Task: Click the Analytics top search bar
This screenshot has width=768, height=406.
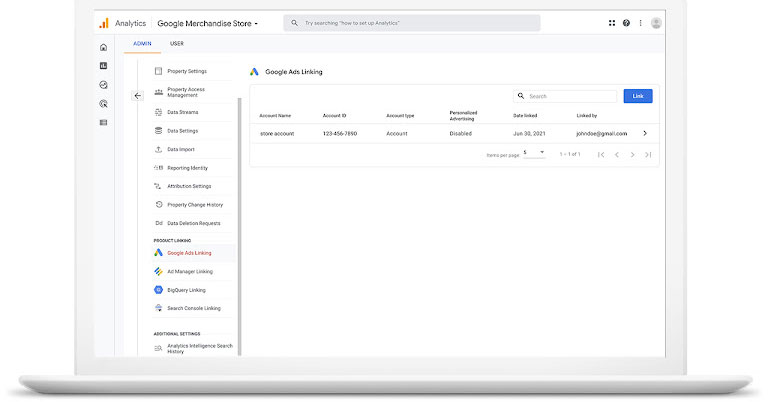Action: coord(412,23)
